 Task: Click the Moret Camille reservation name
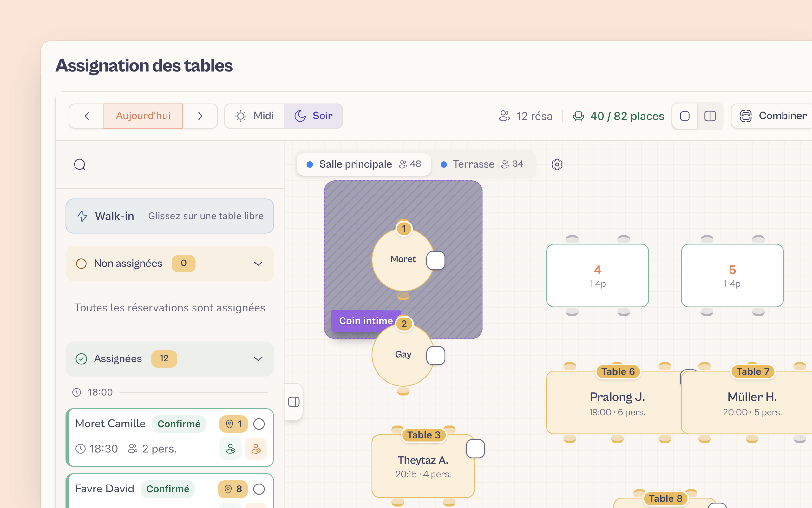pyautogui.click(x=110, y=424)
